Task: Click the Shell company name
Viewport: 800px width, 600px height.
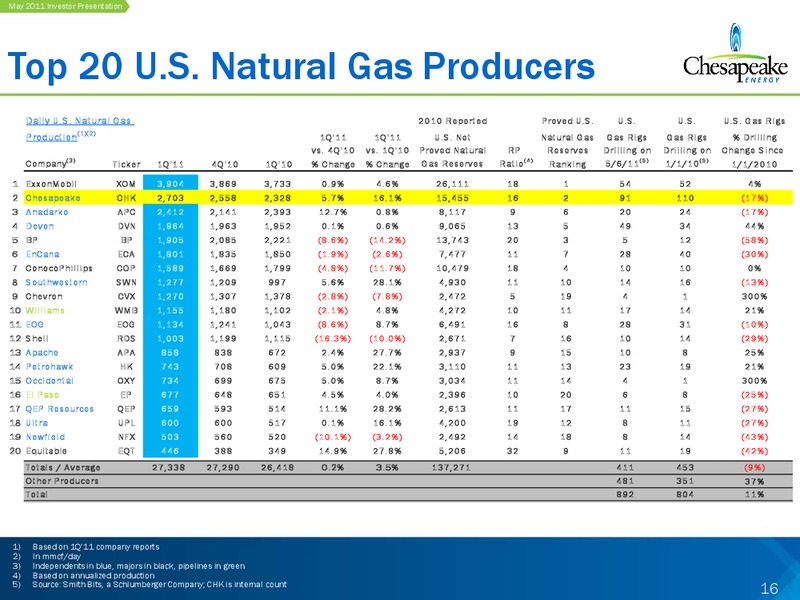Action: [37, 338]
